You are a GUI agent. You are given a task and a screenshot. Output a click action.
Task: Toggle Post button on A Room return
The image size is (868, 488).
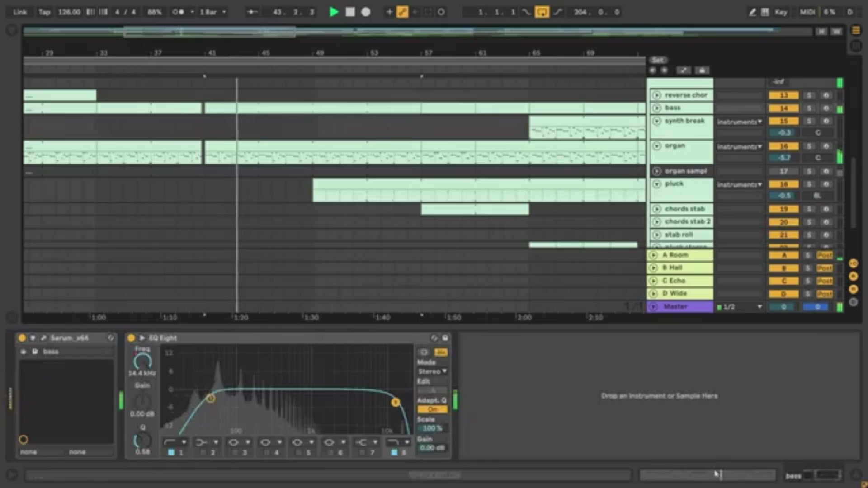tap(825, 255)
